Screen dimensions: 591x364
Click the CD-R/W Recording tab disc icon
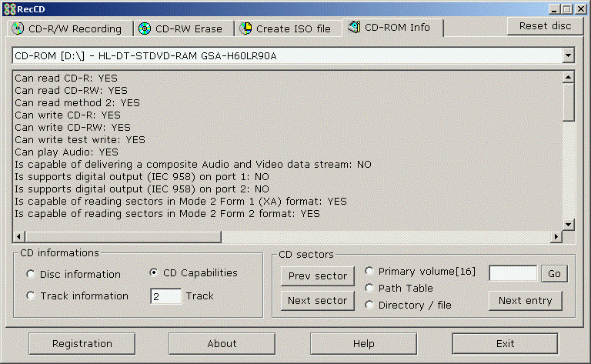[x=18, y=29]
